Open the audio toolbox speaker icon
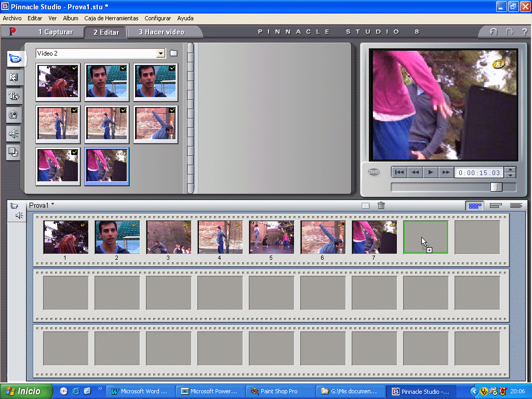This screenshot has width=532, height=399. point(19,216)
